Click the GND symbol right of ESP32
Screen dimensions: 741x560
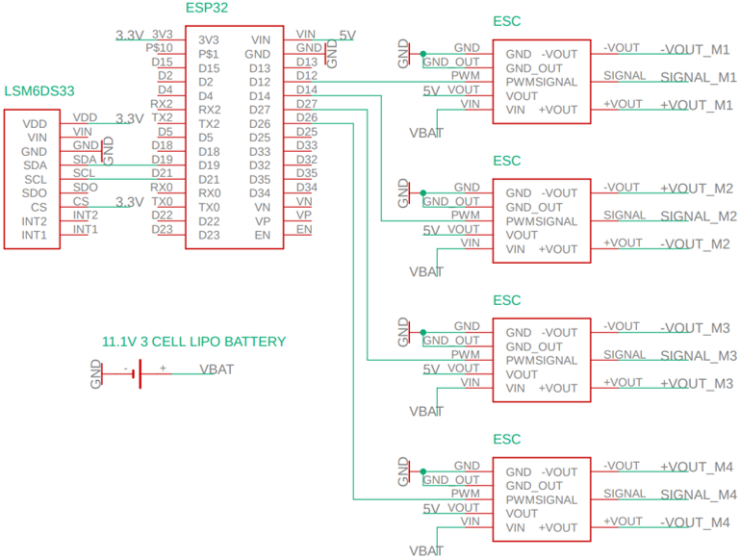tap(331, 54)
